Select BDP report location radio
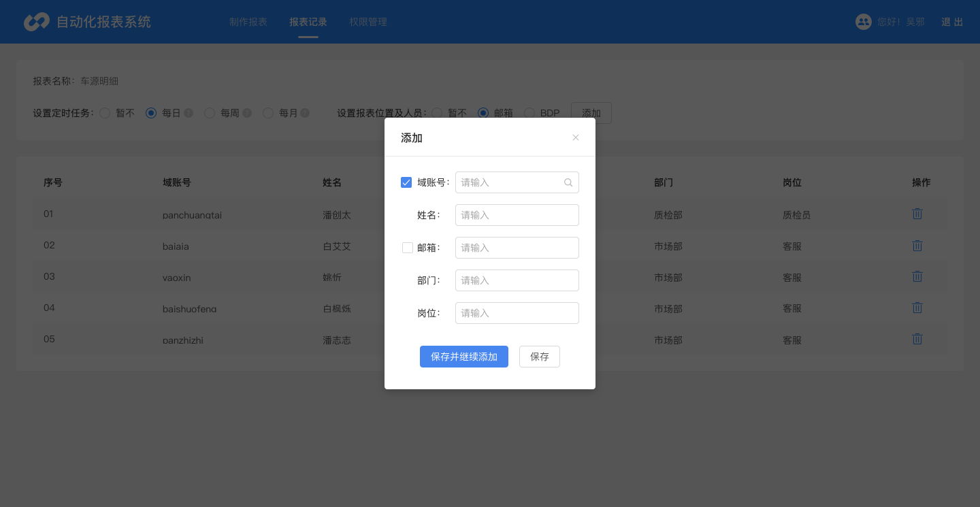Image resolution: width=980 pixels, height=507 pixels. [x=529, y=113]
